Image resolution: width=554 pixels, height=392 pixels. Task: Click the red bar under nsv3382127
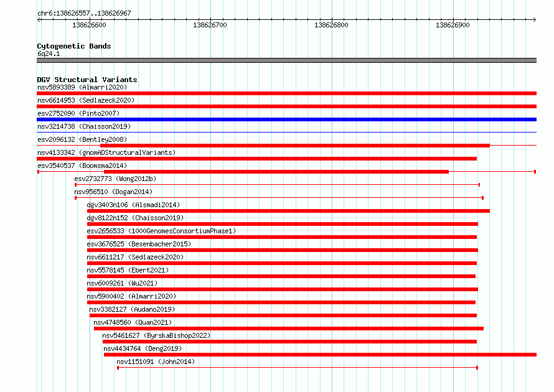tap(283, 315)
